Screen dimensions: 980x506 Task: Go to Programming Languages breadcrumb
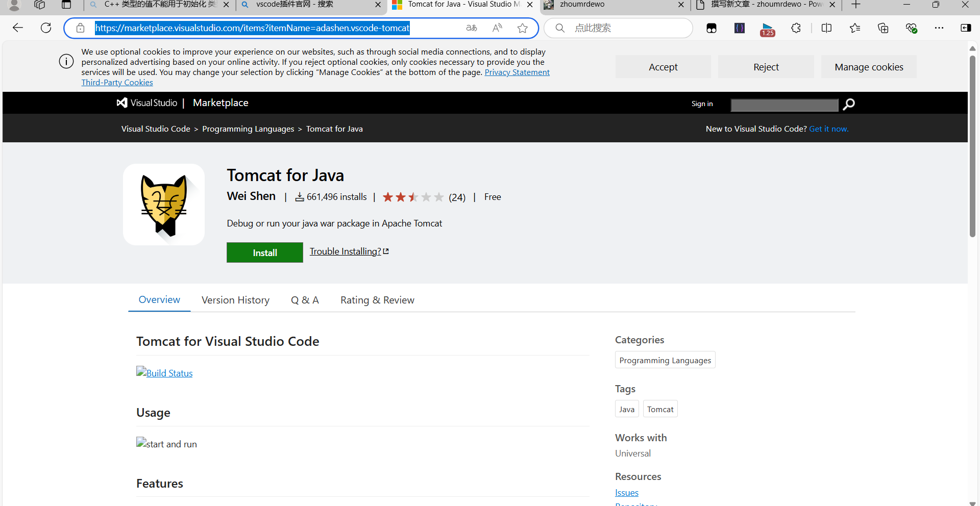(248, 129)
